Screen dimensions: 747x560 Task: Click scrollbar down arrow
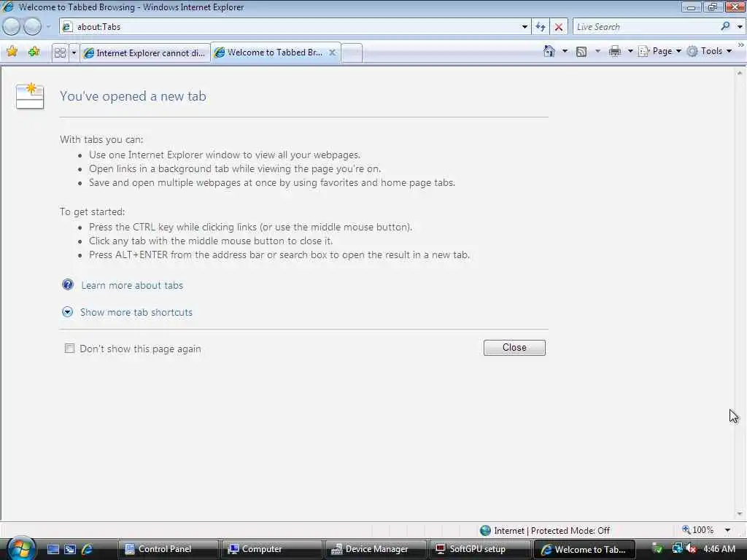click(740, 514)
